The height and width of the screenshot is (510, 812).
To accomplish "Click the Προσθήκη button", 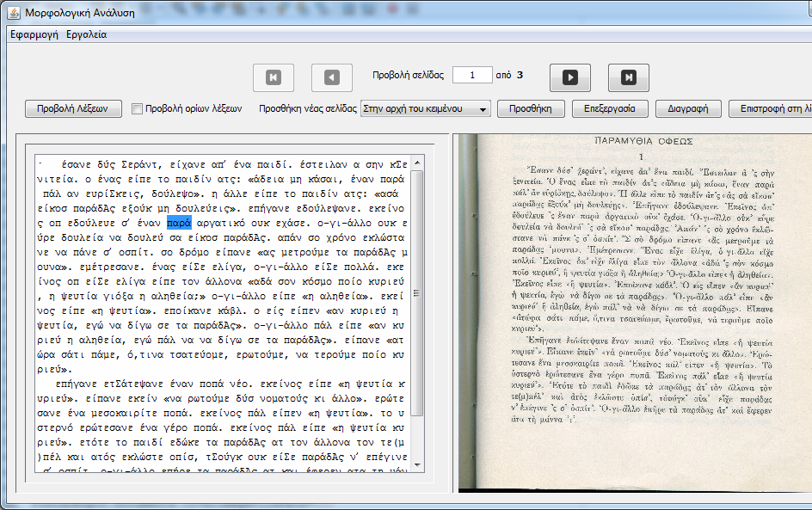I will pyautogui.click(x=530, y=108).
